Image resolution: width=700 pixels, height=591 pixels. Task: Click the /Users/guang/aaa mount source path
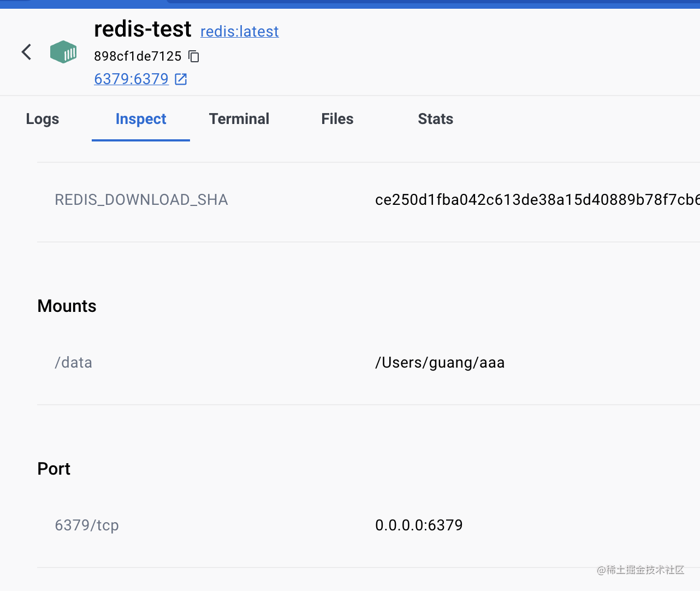pos(440,363)
